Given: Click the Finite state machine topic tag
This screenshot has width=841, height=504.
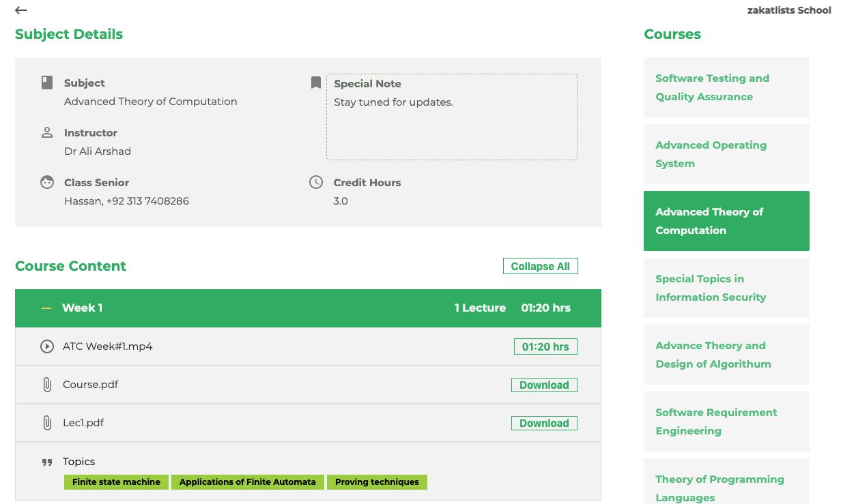Looking at the screenshot, I should [x=116, y=481].
